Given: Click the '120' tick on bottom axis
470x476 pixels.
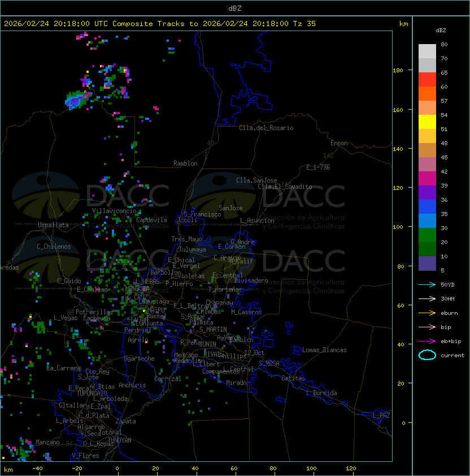Looking at the screenshot, I should 351,469.
